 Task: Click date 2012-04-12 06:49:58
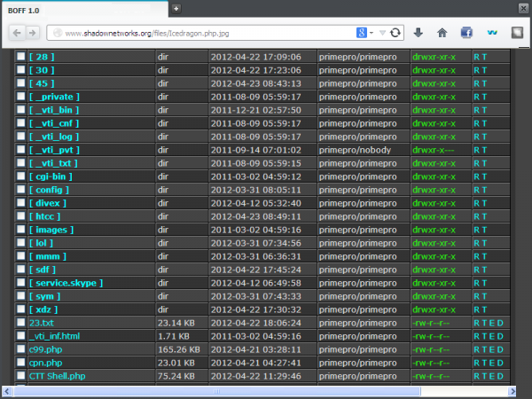pos(256,283)
